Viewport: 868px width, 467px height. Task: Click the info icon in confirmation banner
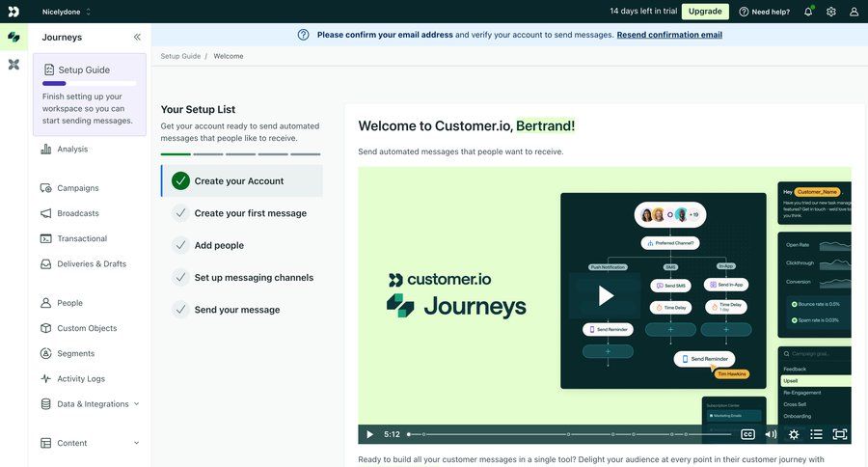pyautogui.click(x=304, y=35)
